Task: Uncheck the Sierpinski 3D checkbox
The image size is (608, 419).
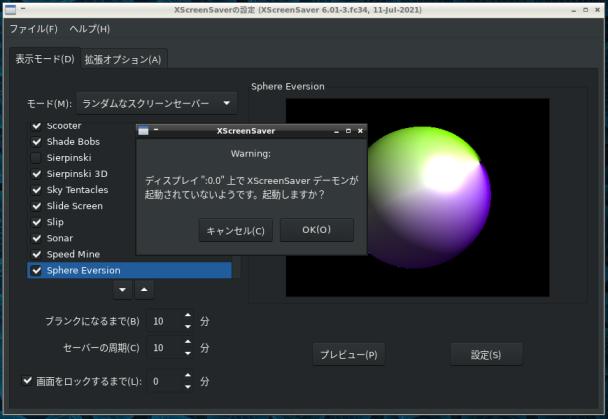Action: pos(36,174)
